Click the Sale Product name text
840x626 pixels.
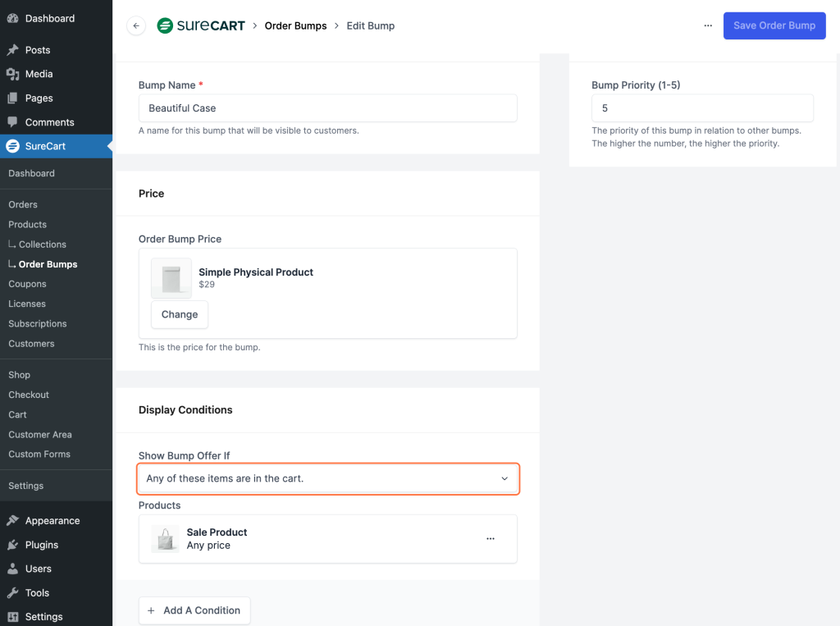click(217, 532)
